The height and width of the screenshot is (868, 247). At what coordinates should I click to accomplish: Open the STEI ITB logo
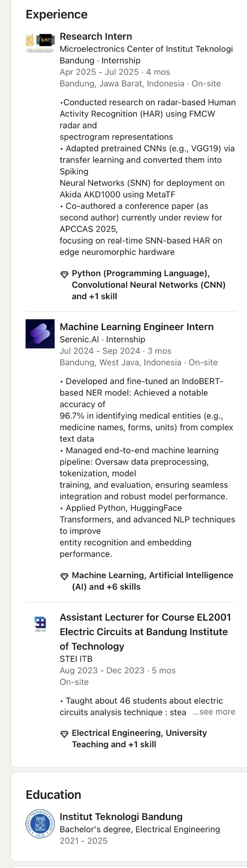(40, 624)
